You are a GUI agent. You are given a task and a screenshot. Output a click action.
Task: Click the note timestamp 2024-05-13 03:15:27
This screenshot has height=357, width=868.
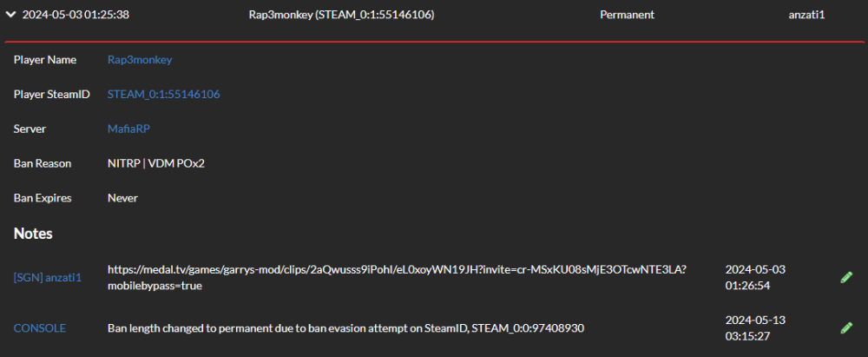coord(754,327)
